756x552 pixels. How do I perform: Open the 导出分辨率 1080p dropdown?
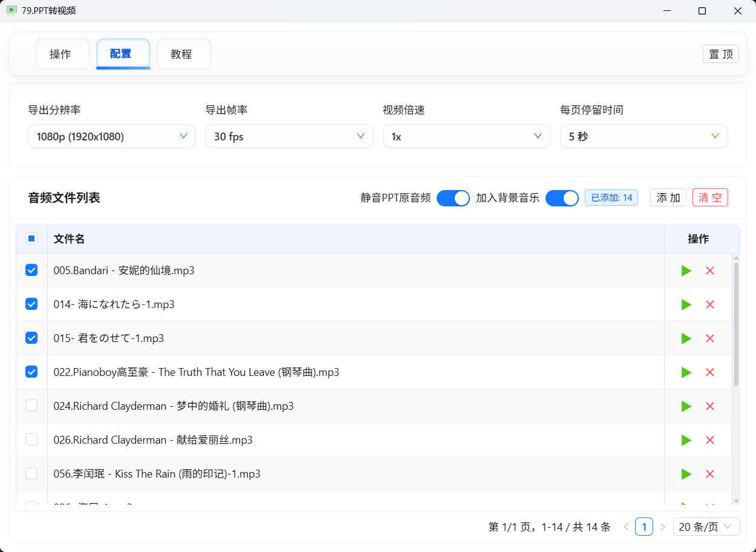click(112, 136)
